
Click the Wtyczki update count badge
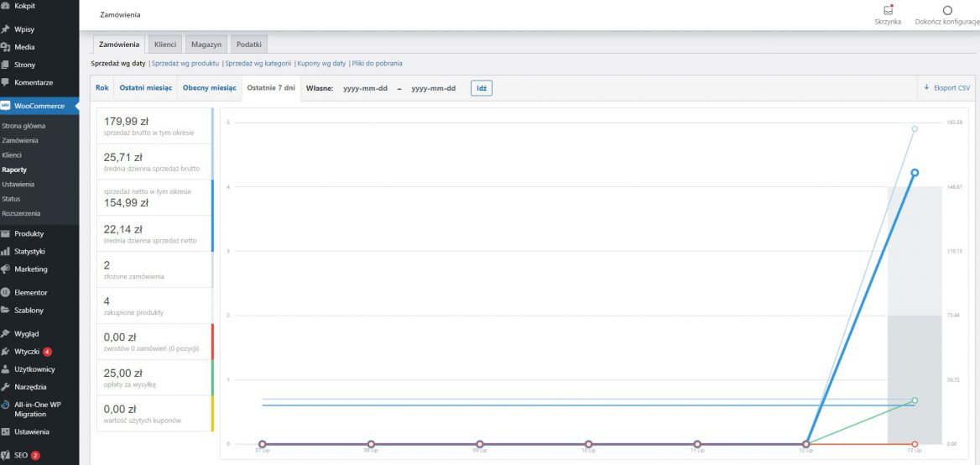(x=48, y=351)
